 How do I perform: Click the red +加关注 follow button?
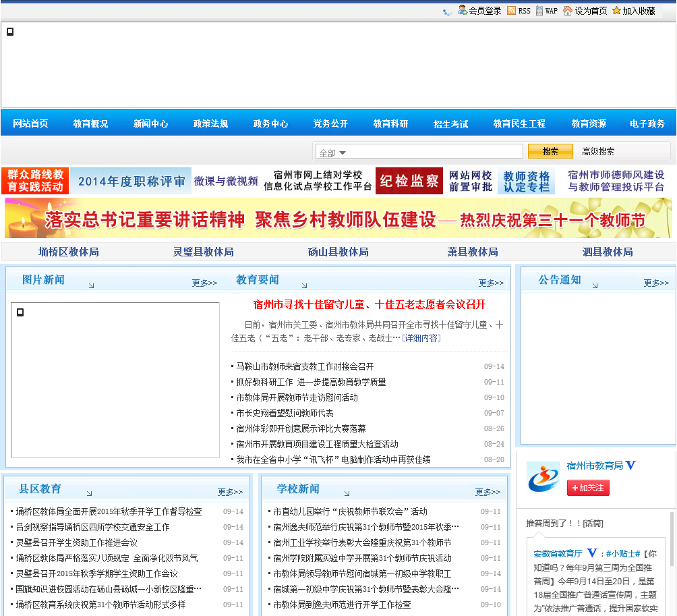tap(588, 488)
